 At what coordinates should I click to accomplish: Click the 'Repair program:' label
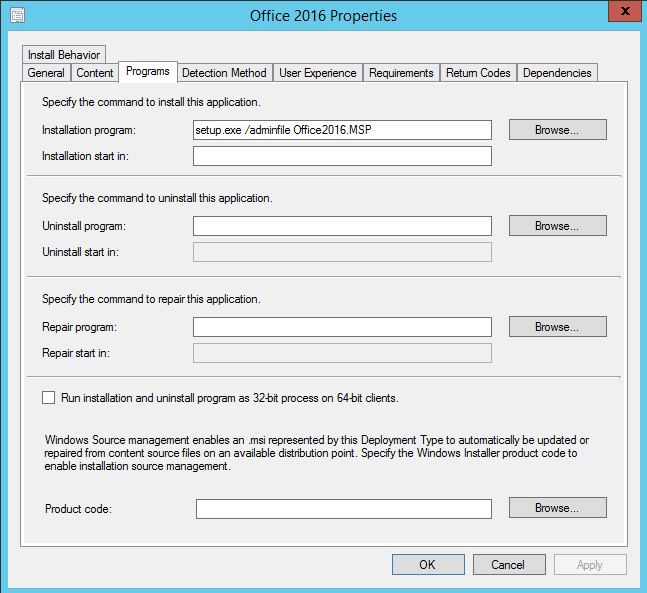tap(79, 327)
